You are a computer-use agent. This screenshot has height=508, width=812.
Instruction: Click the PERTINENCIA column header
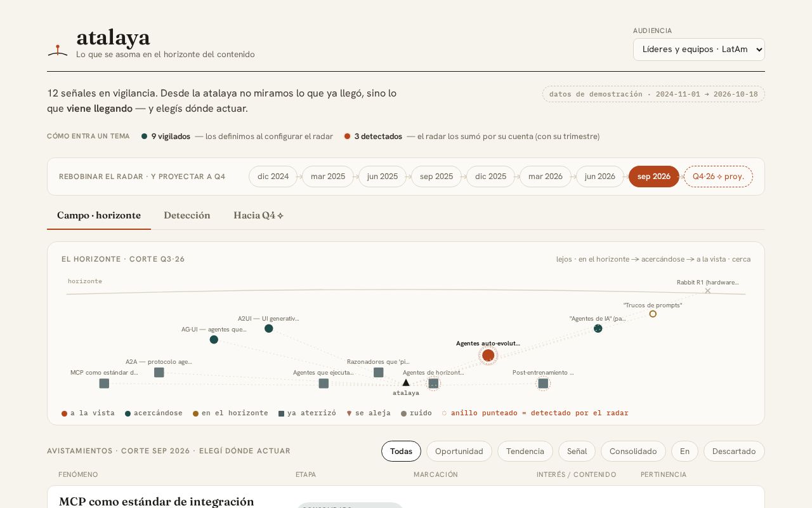[x=664, y=474]
